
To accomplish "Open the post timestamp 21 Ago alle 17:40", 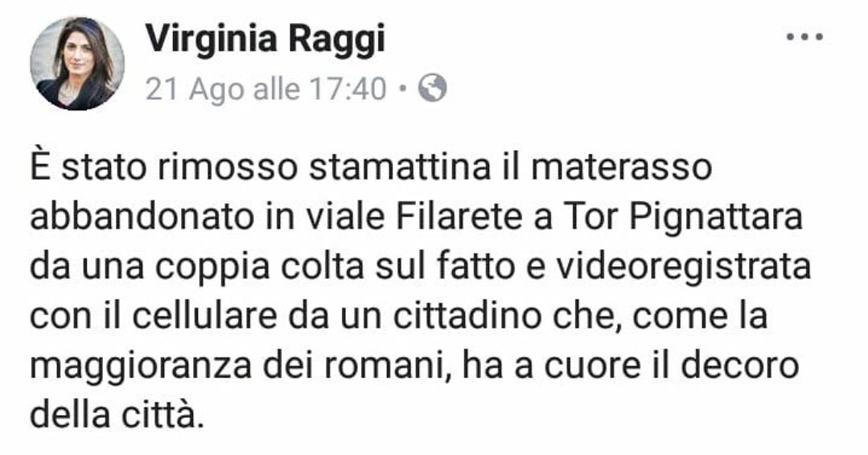I will pos(265,89).
